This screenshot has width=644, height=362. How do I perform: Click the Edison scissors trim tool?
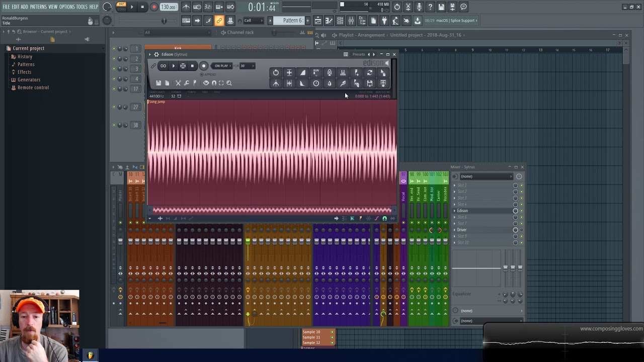[x=178, y=83]
